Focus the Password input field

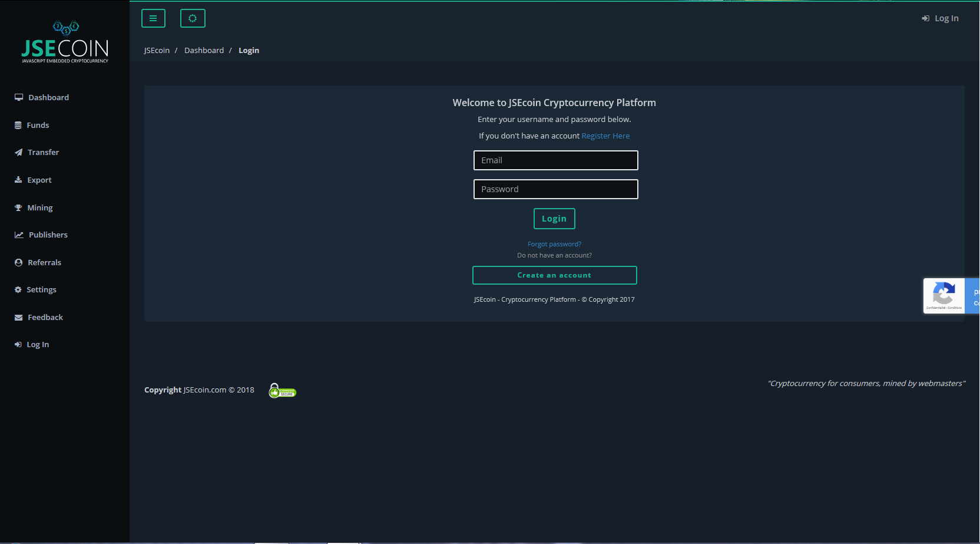[x=555, y=189]
